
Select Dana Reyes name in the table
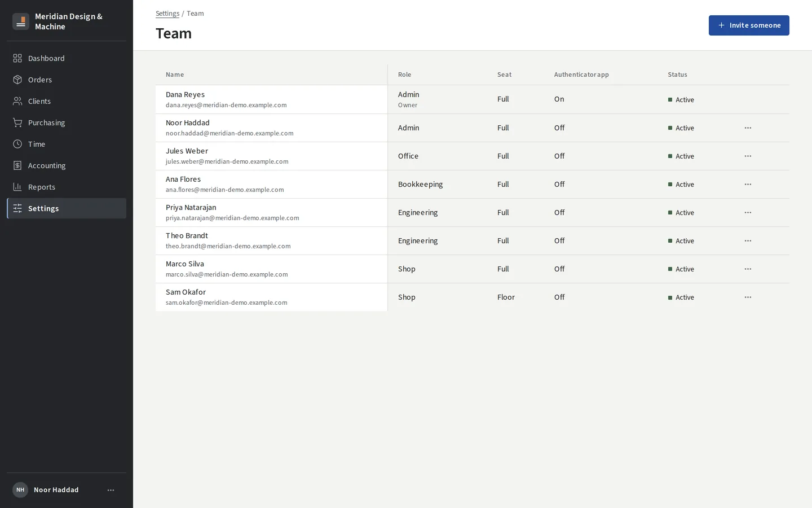(x=185, y=94)
